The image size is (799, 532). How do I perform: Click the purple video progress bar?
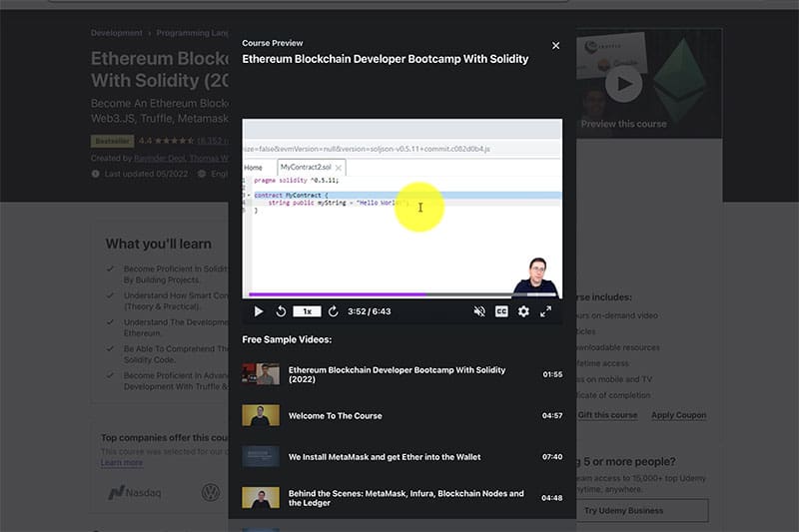[x=402, y=294]
